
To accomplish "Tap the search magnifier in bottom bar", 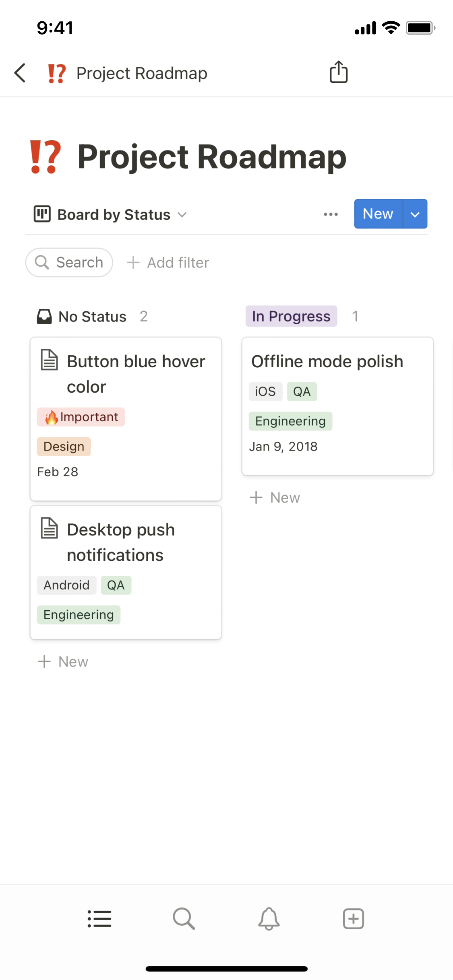I will [184, 919].
